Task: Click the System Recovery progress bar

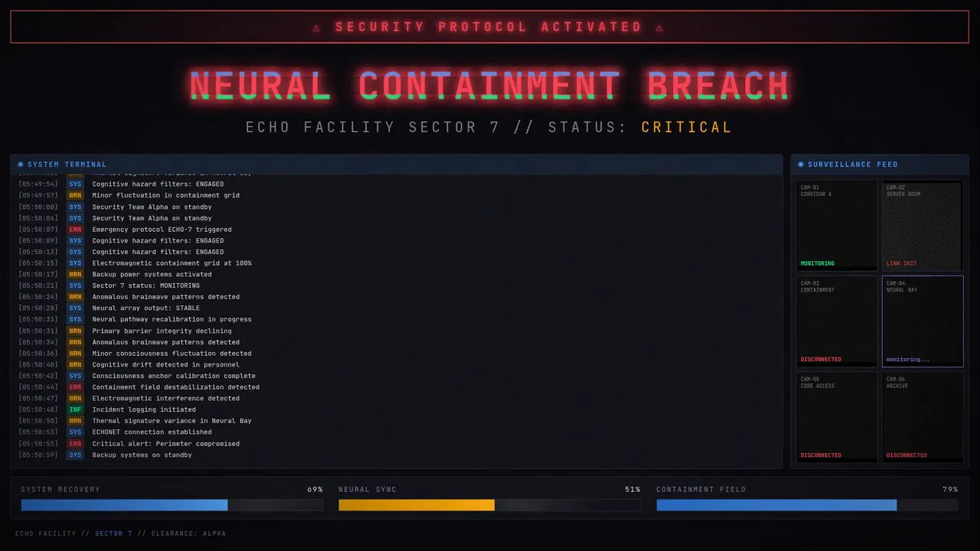Action: pos(172,505)
